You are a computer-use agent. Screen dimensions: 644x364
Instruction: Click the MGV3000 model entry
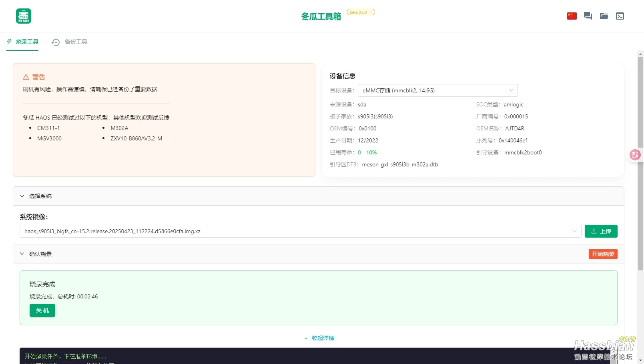click(49, 138)
